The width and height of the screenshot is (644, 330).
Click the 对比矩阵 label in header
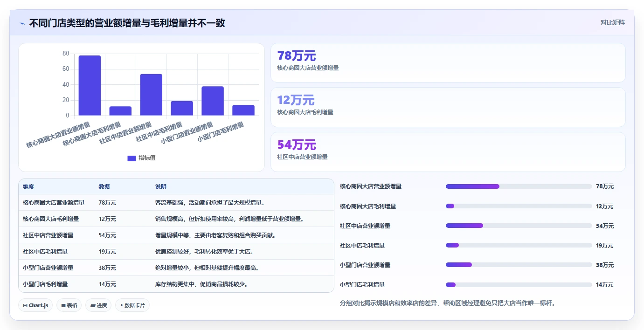[x=612, y=22]
